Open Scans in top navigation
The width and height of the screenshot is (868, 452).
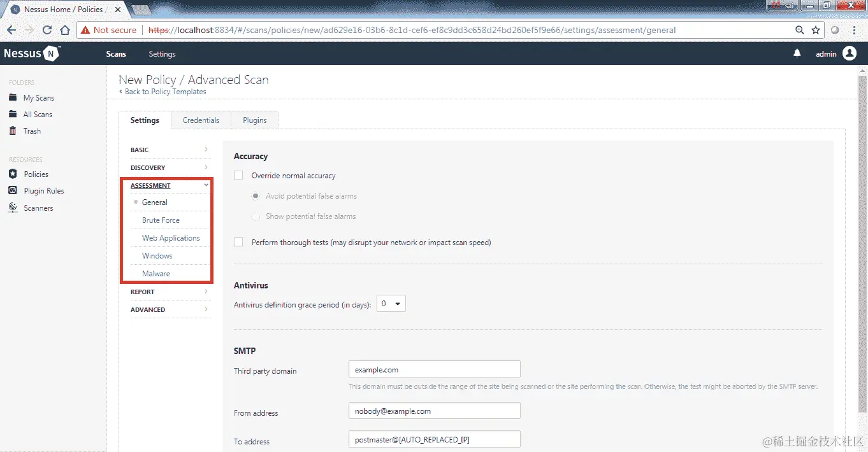tap(116, 54)
